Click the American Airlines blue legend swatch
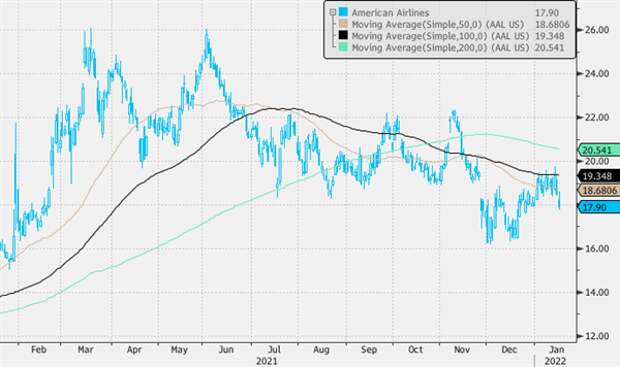 343,12
